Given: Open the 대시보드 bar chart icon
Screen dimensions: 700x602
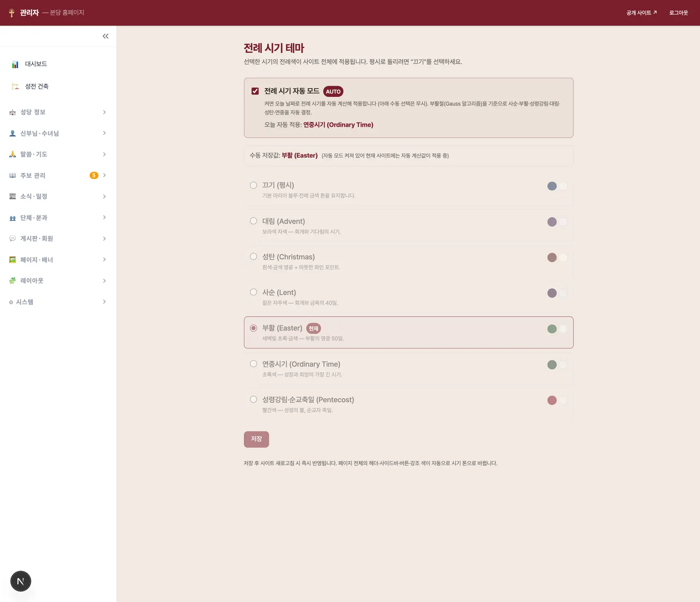Looking at the screenshot, I should coord(15,64).
